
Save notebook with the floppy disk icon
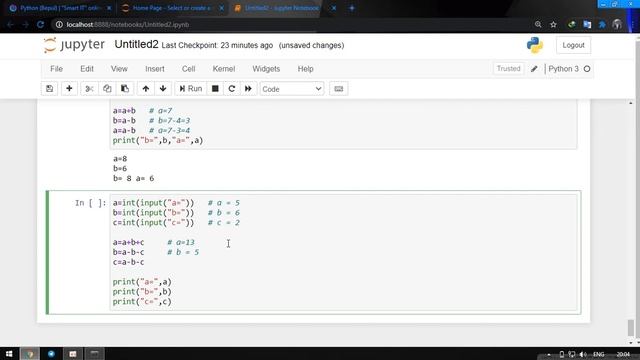(49, 89)
